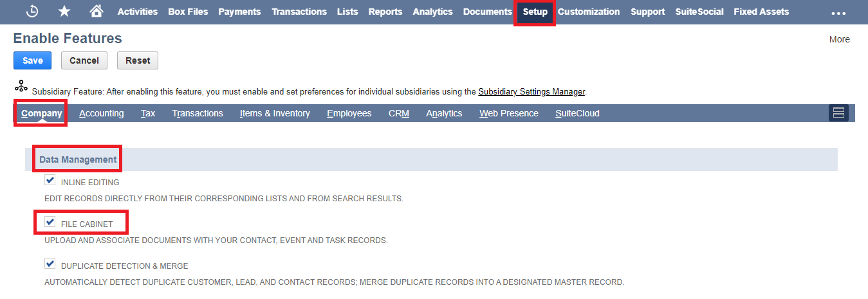Screen dimensions: 868x299
Task: Open the Transactions menu
Action: tap(299, 12)
